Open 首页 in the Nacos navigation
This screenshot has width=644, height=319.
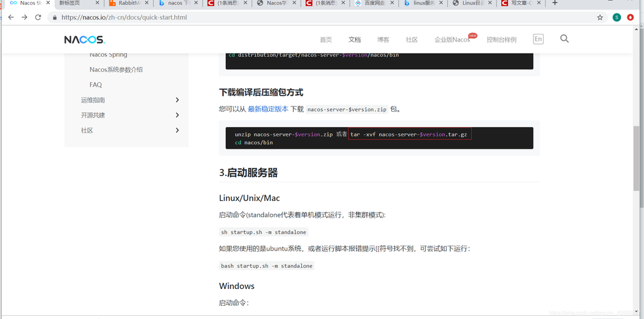[326, 40]
